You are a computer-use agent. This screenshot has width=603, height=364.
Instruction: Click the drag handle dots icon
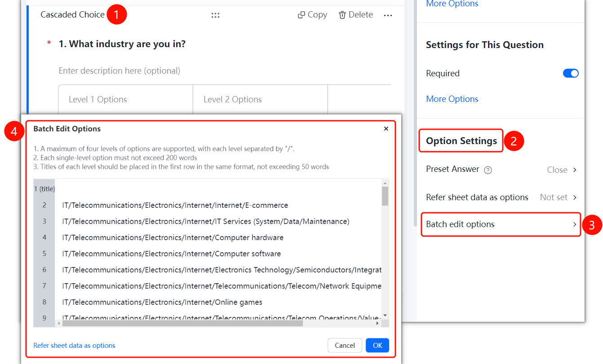point(215,15)
